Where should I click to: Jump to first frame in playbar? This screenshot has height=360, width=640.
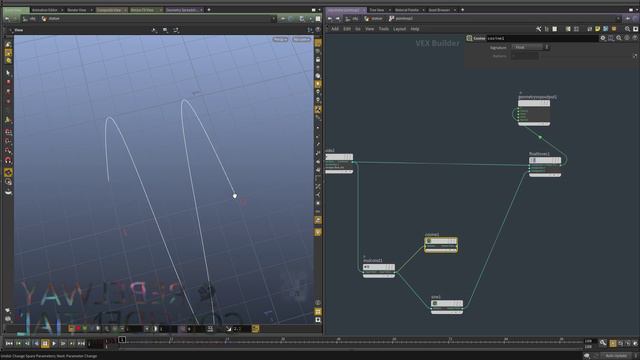[x=9, y=344]
